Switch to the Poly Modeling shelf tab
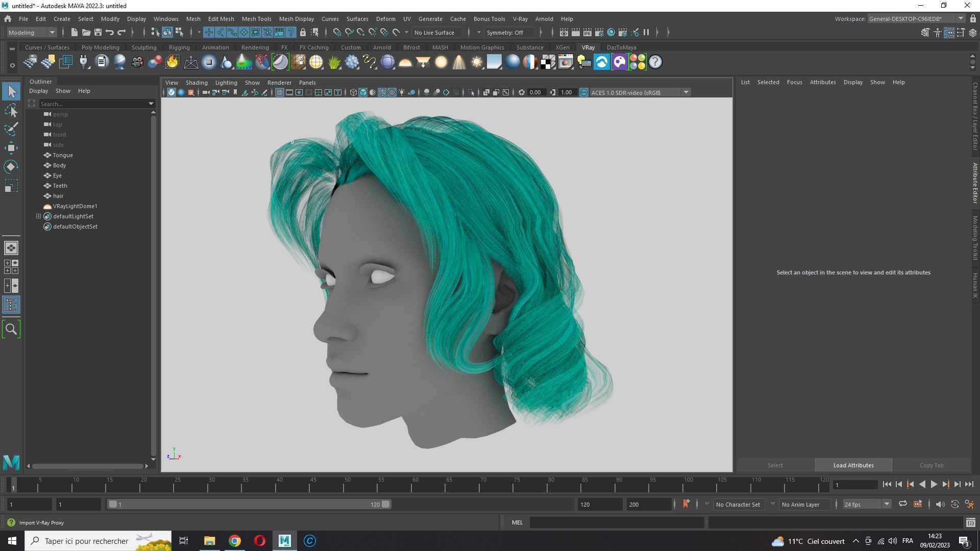 pos(100,47)
